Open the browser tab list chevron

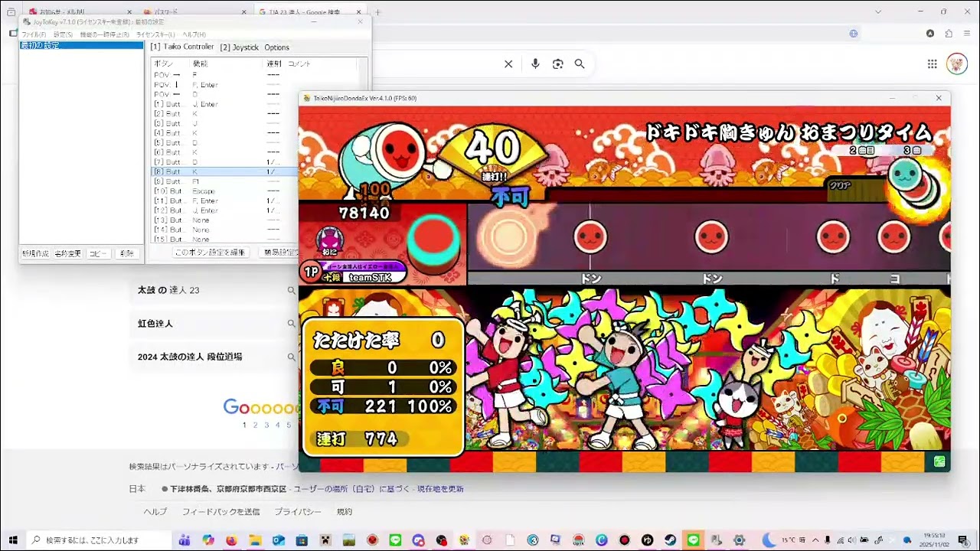[878, 11]
